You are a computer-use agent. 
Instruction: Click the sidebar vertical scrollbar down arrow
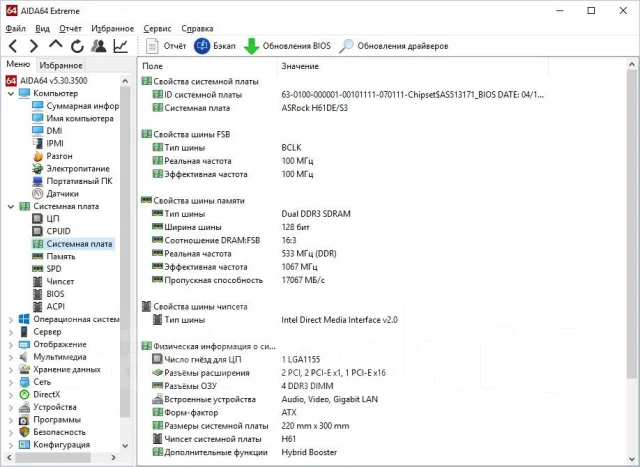point(125,446)
